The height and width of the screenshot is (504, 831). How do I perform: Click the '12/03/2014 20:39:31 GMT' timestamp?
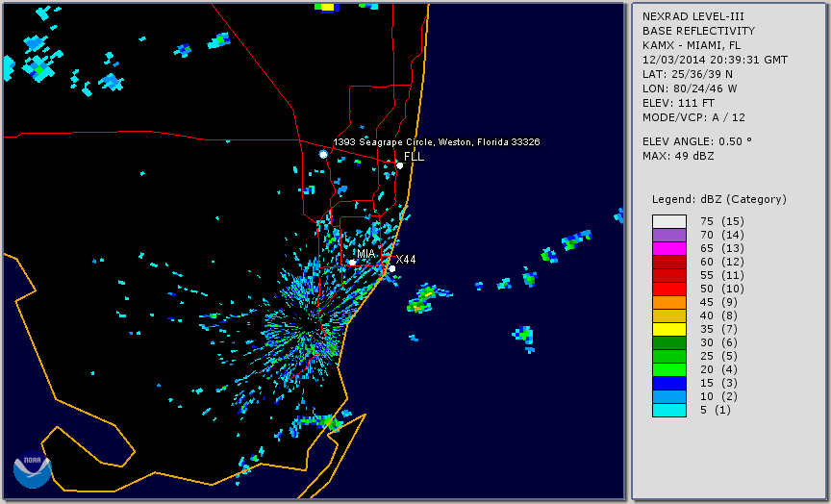(x=715, y=60)
